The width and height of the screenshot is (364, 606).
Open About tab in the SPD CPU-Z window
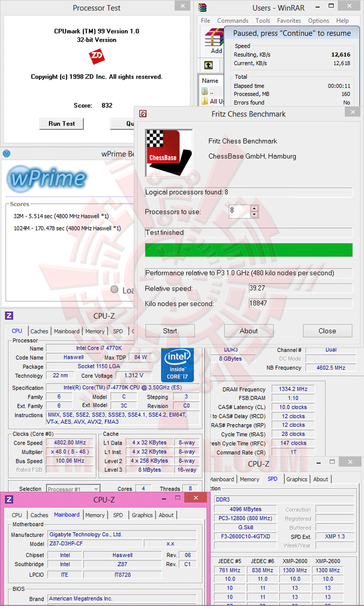[x=321, y=479]
